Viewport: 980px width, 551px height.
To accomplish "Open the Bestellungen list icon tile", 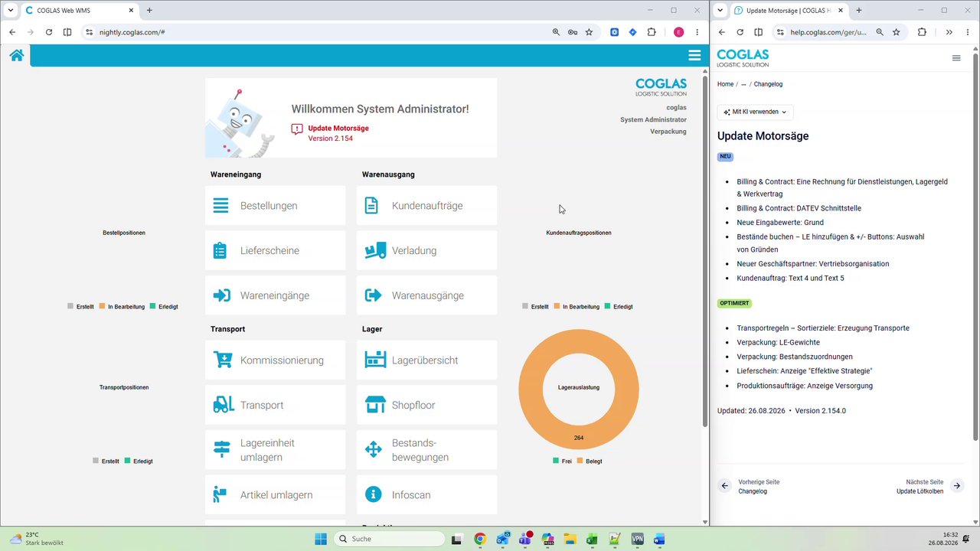I will coord(220,206).
